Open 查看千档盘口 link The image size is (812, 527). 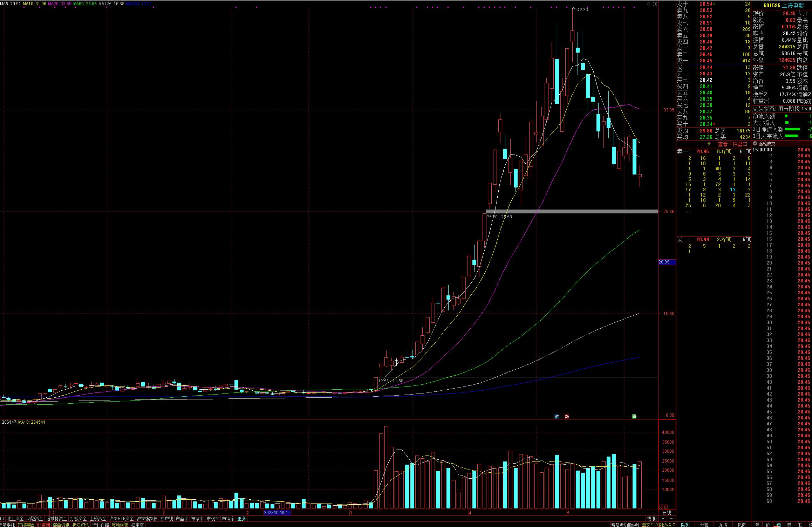732,144
